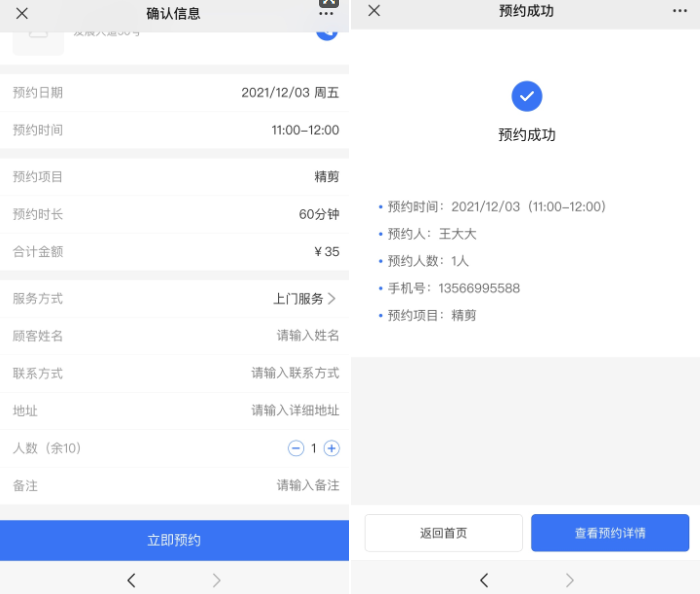Select the 预约时长 60分钟 value
The height and width of the screenshot is (594, 700).
[319, 214]
